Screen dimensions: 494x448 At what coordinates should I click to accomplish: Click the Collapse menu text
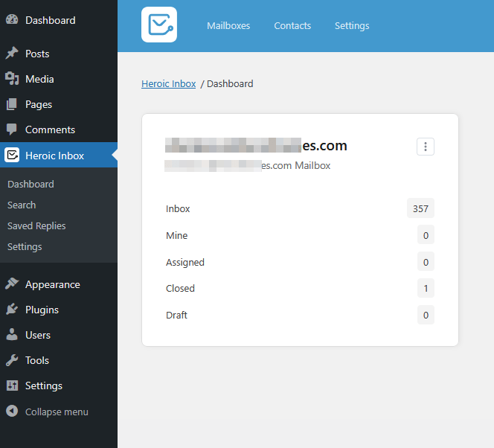(57, 412)
